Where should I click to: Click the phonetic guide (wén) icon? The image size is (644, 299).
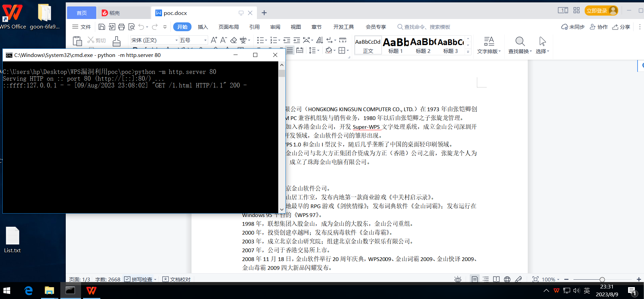click(243, 40)
